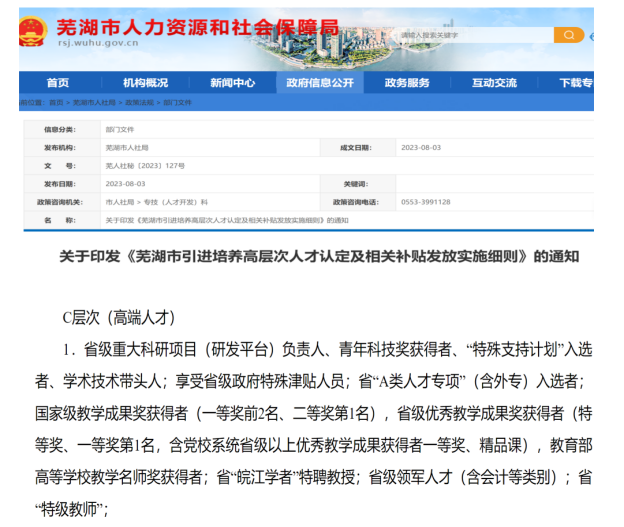Click 政策法规 in the breadcrumb
Screen dimensions: 624x527
[139, 102]
